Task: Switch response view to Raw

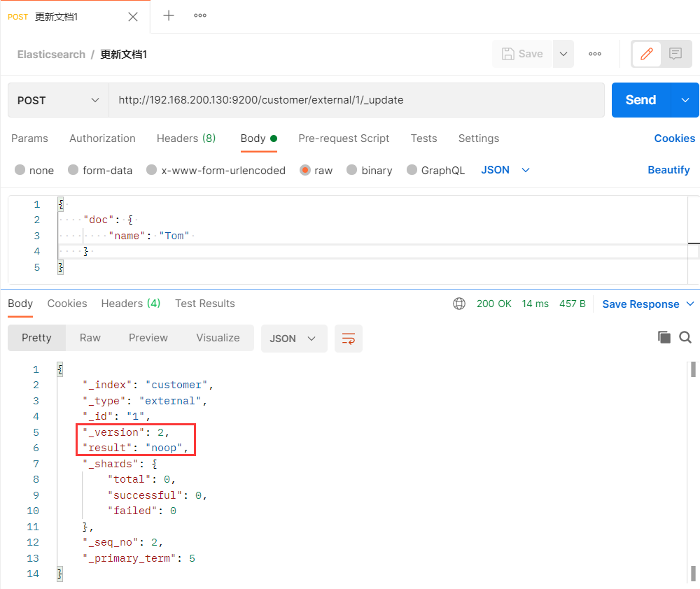Action: coord(90,338)
